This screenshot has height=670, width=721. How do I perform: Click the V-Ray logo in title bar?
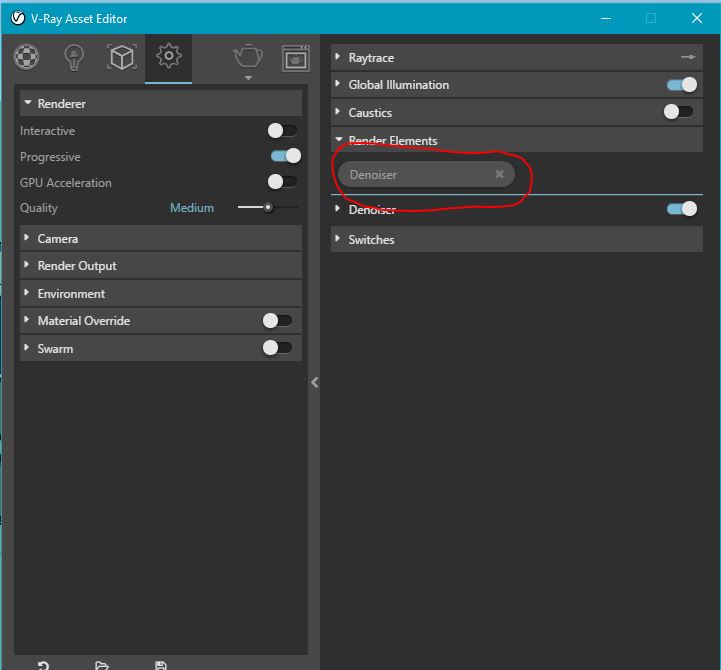click(x=18, y=18)
